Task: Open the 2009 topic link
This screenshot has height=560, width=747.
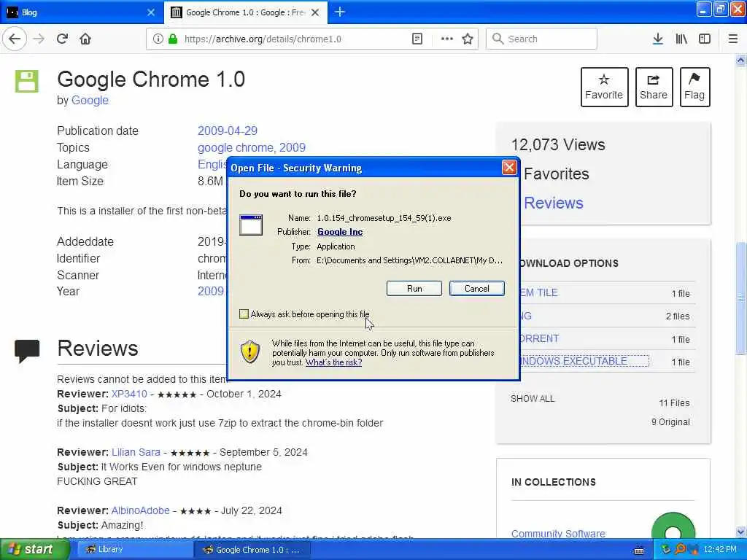Action: pos(292,147)
